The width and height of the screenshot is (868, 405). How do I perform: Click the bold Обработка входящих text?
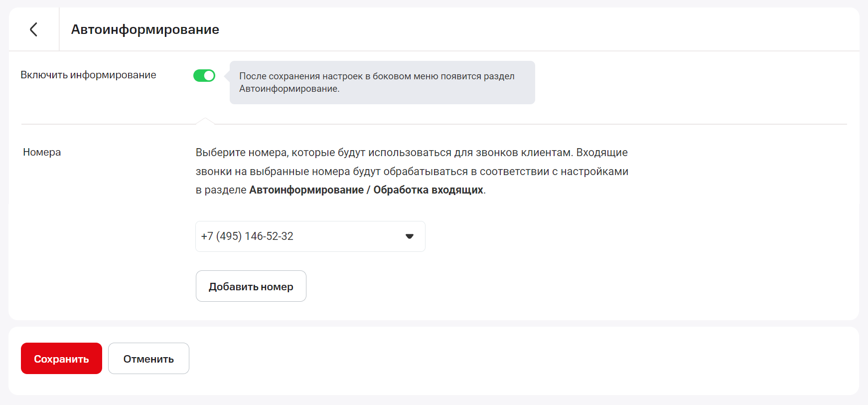click(428, 190)
